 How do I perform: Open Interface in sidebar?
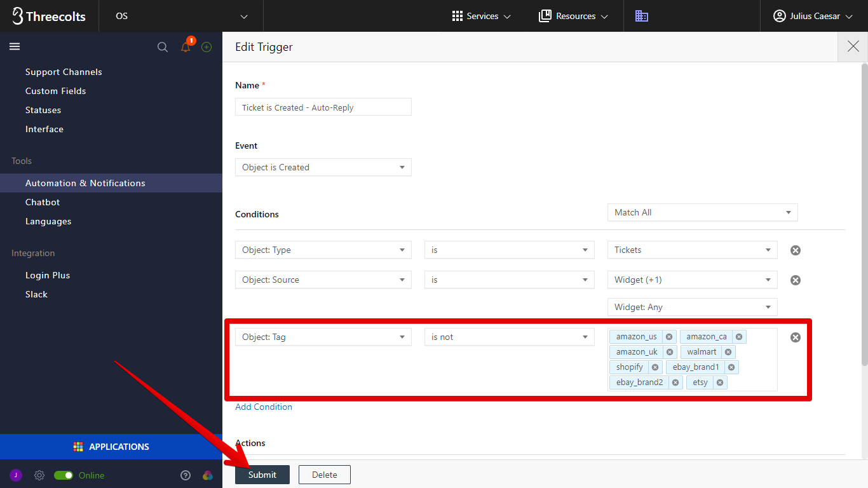(44, 129)
